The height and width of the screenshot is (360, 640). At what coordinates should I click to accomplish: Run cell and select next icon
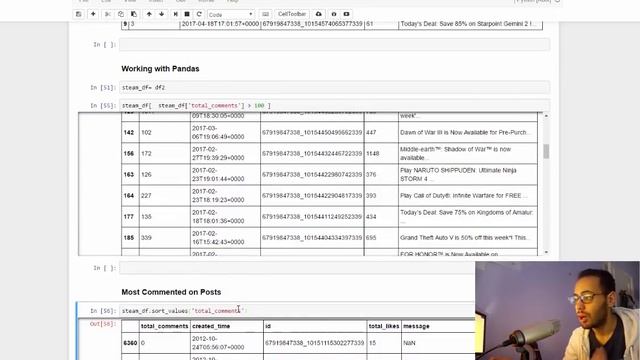pos(176,14)
